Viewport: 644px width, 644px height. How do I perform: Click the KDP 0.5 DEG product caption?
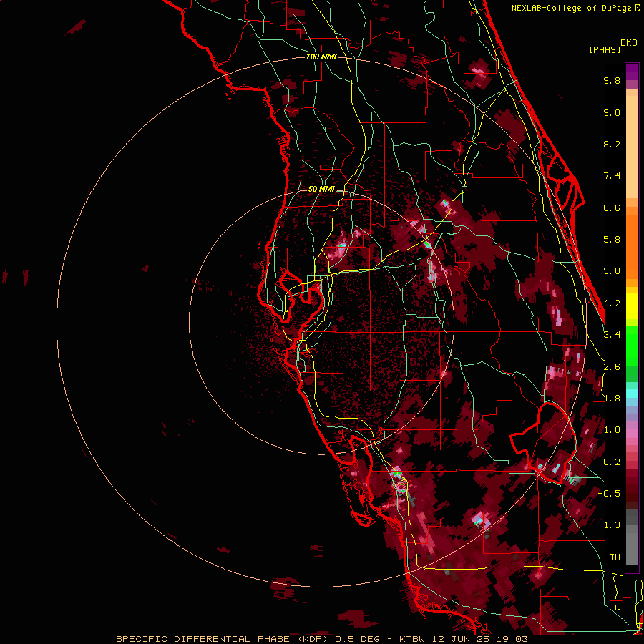[321, 639]
